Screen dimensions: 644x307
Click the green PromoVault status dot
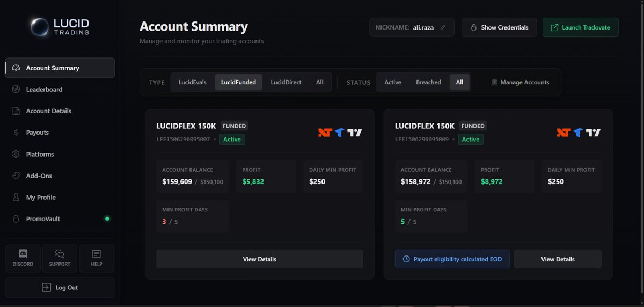pos(107,218)
